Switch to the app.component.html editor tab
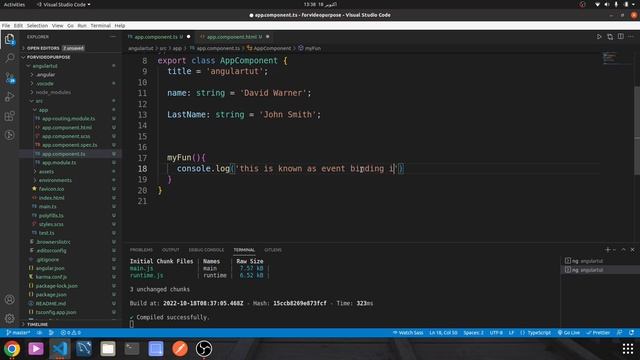 click(234, 37)
